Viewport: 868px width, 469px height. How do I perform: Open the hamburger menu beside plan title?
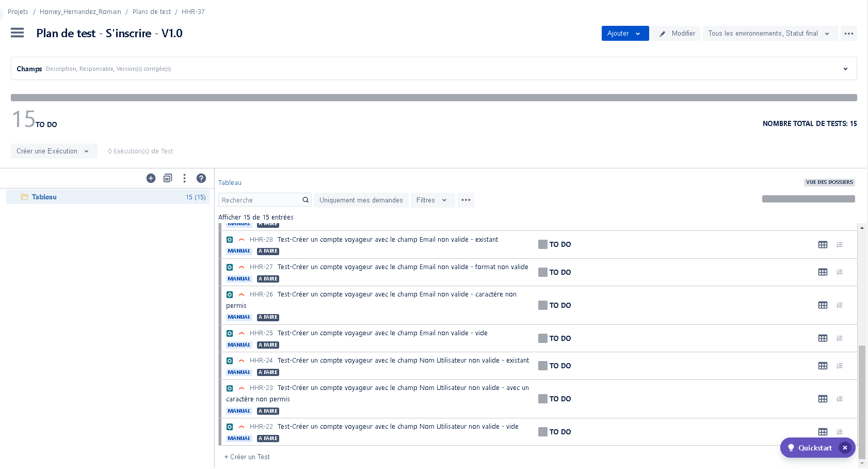pos(17,33)
